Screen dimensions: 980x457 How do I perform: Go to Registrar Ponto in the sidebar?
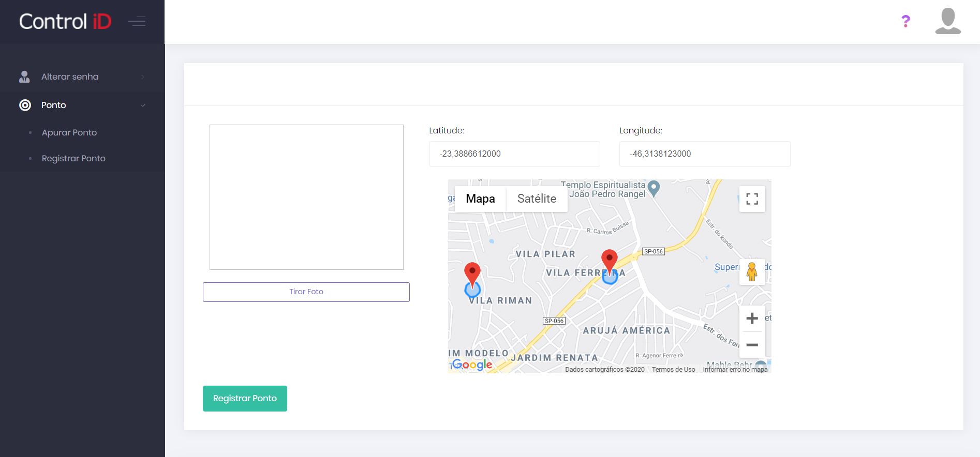(73, 158)
